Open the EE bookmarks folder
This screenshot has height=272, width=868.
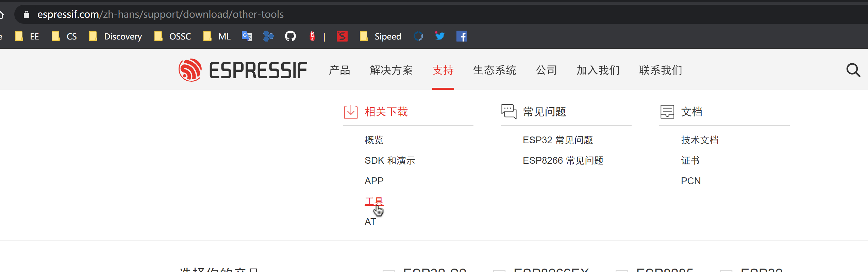pos(27,36)
